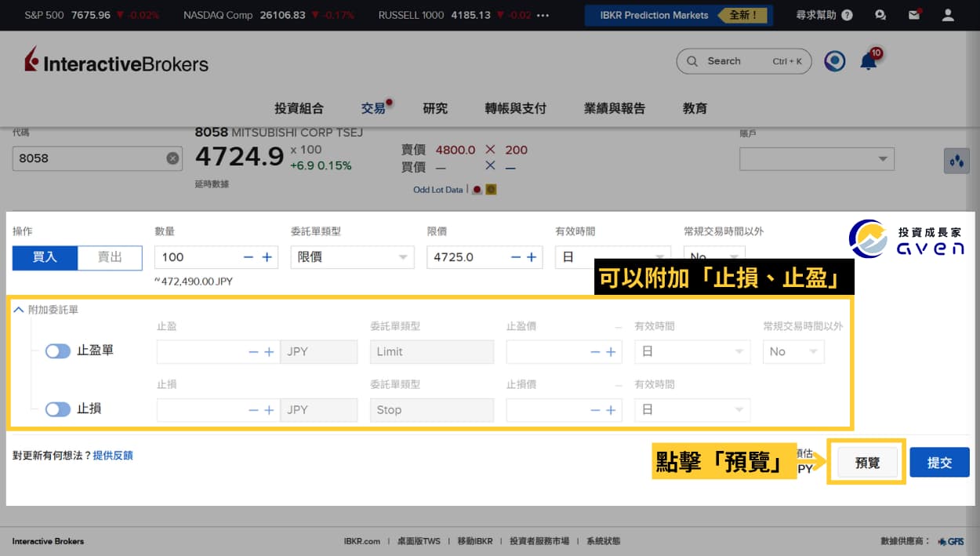Viewport: 980px width, 556px height.
Task: Decrease limit price 4725.0 with minus
Action: pos(516,257)
